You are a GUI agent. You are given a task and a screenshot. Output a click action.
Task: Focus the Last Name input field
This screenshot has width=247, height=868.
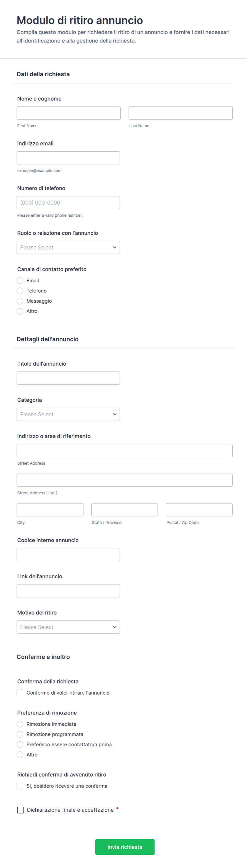(x=180, y=113)
